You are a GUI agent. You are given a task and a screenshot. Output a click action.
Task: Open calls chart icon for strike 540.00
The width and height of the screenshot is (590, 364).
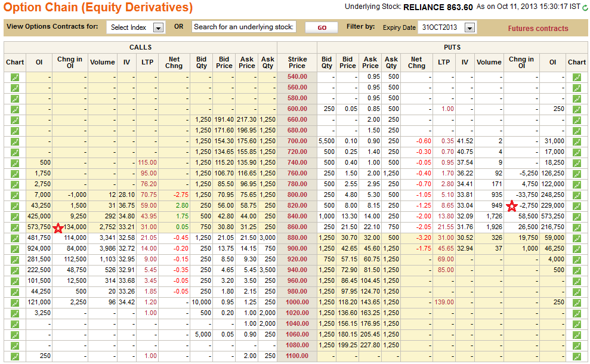click(x=15, y=77)
